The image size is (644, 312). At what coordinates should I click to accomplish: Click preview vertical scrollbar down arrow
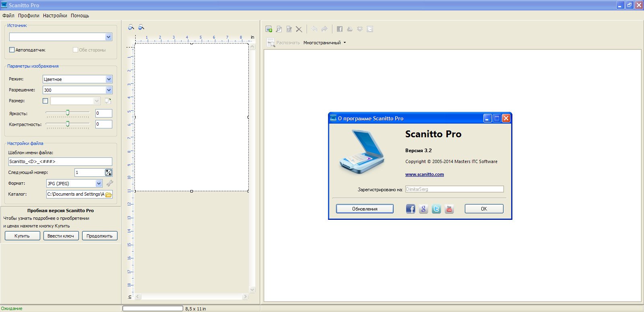pyautogui.click(x=252, y=289)
